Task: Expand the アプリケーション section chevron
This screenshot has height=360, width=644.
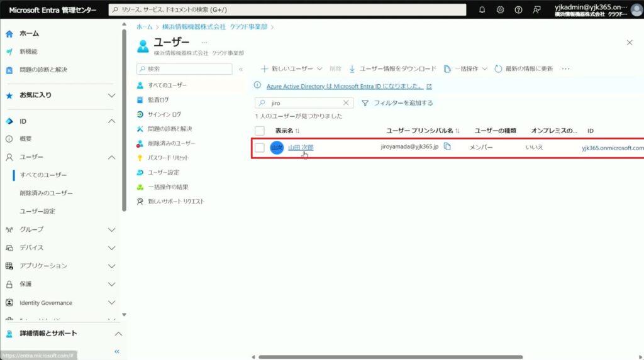Action: [x=111, y=266]
